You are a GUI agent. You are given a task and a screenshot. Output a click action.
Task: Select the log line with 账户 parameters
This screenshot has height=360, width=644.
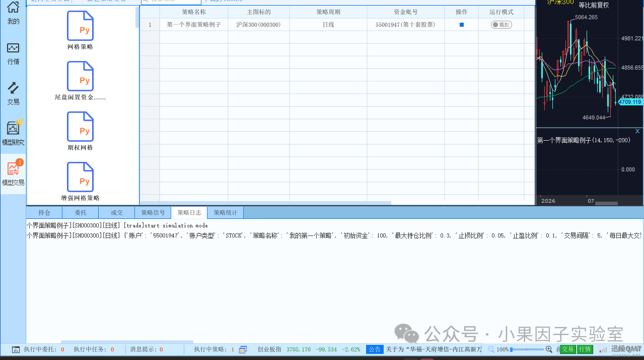click(334, 235)
